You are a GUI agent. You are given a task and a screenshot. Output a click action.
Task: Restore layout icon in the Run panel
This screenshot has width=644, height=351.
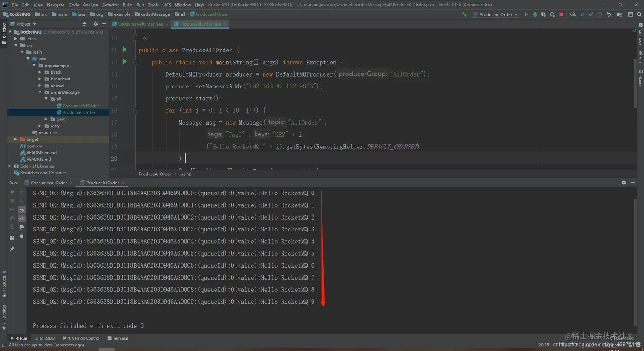pyautogui.click(x=12, y=238)
